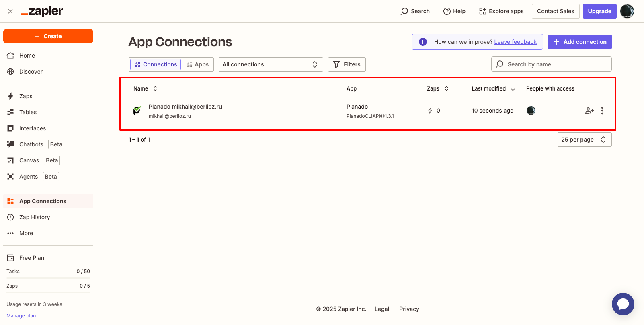Open the All connections dropdown
Viewport: 644px width, 325px height.
click(271, 64)
